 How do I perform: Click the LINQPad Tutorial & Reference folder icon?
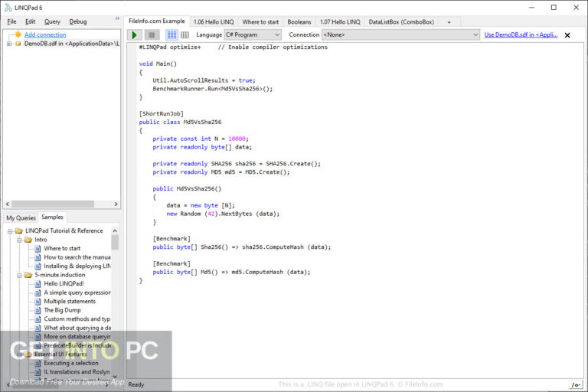18,230
